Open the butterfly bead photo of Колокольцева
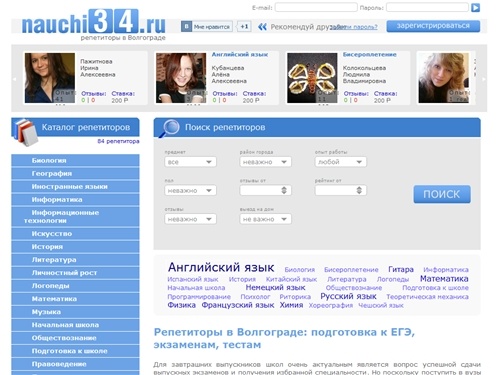 pos(312,78)
